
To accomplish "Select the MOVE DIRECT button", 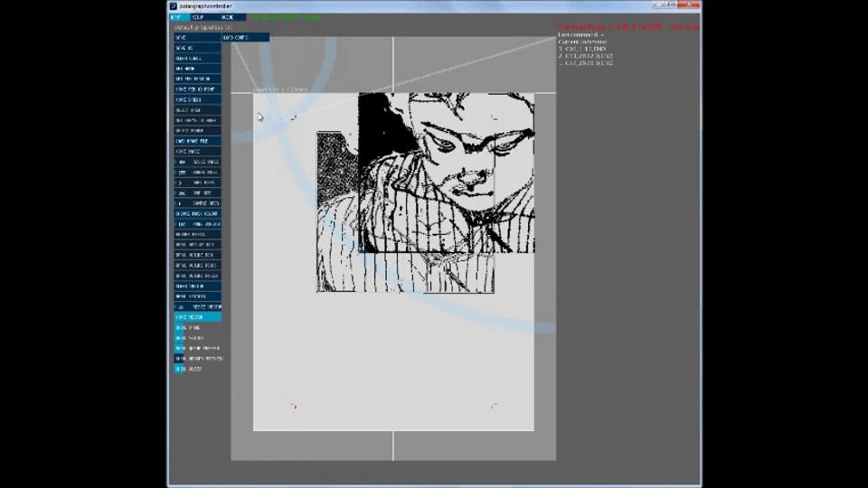I will pos(197,100).
